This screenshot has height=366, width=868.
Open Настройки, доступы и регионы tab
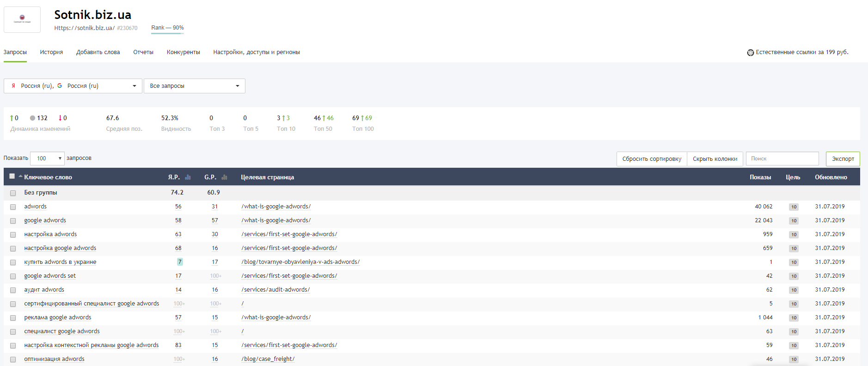tap(257, 52)
